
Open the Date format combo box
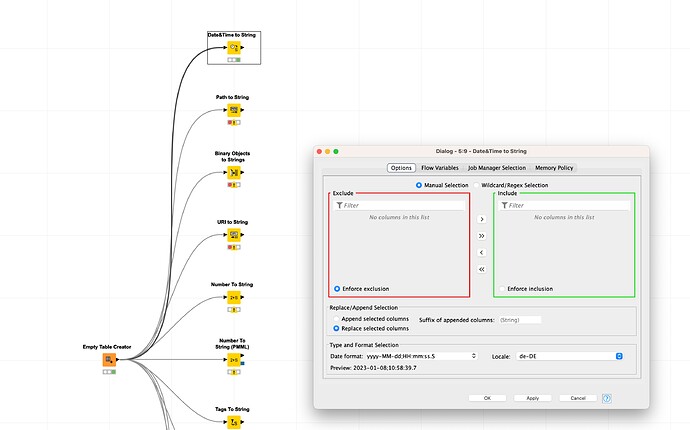tap(421, 356)
